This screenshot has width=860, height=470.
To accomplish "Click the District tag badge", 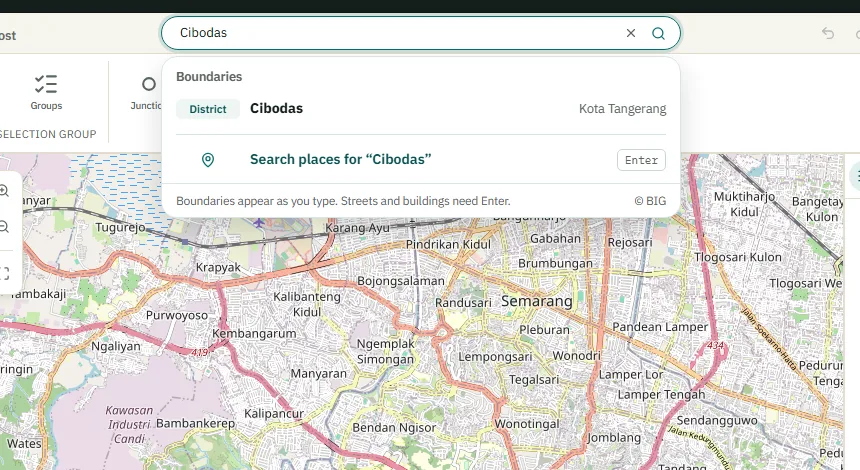I will [207, 109].
